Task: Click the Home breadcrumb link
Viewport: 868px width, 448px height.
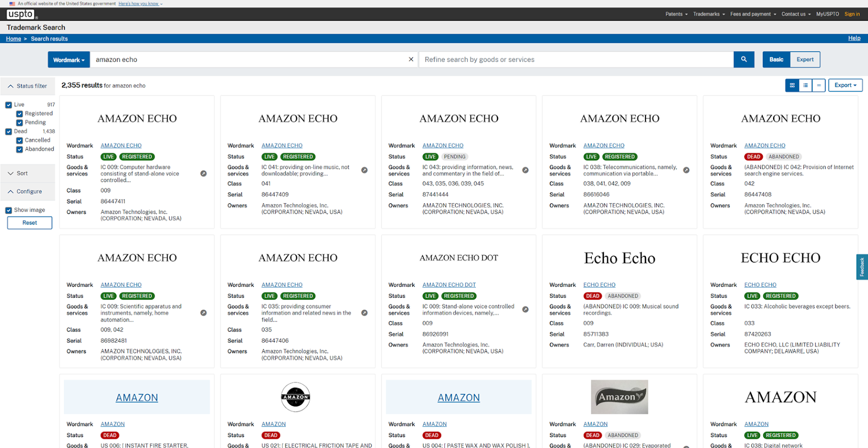Action: pyautogui.click(x=14, y=39)
